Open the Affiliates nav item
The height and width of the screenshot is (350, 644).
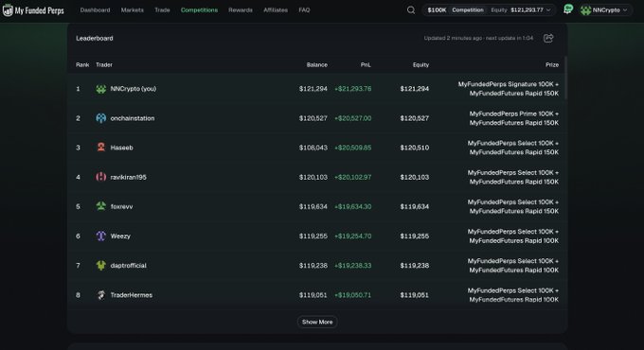(x=276, y=10)
